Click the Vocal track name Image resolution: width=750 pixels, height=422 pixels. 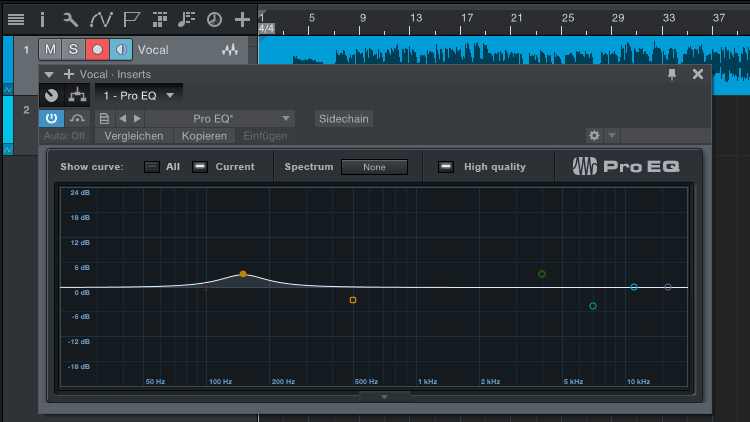(x=153, y=50)
